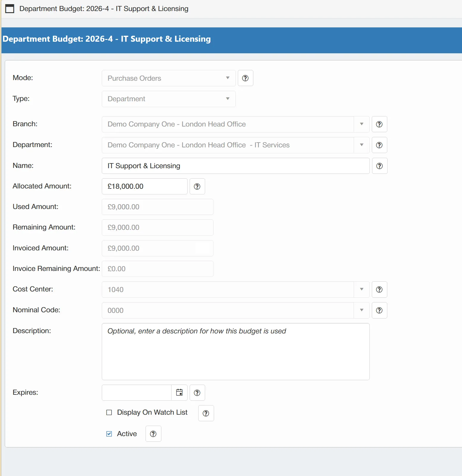Open help for the Mode field
The image size is (462, 476).
(245, 78)
